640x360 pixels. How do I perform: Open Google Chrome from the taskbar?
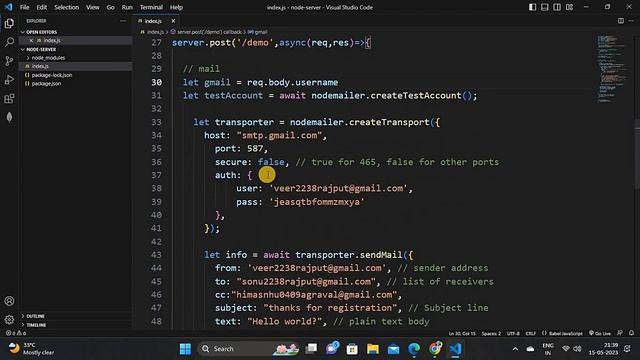pos(435,349)
